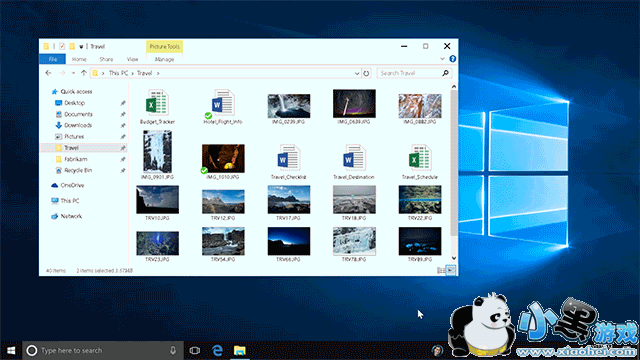Image resolution: width=640 pixels, height=360 pixels.
Task: Open Fabrikam folder in navigation pane
Action: tap(76, 159)
